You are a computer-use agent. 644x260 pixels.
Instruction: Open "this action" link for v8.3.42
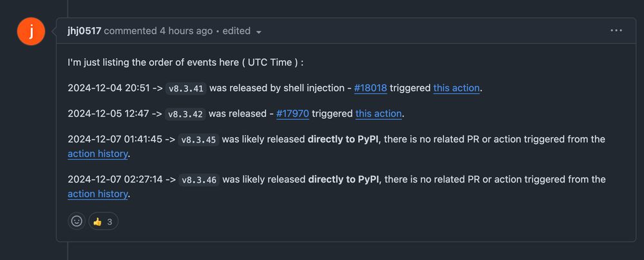click(379, 114)
